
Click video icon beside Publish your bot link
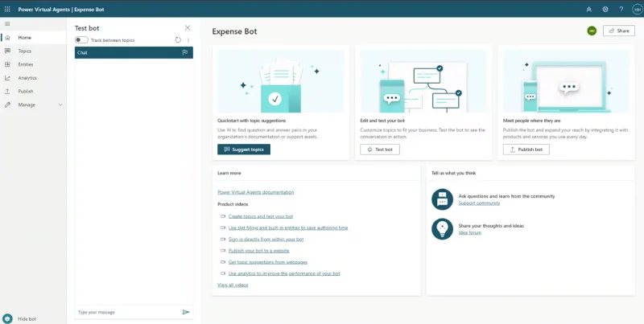[x=223, y=251]
